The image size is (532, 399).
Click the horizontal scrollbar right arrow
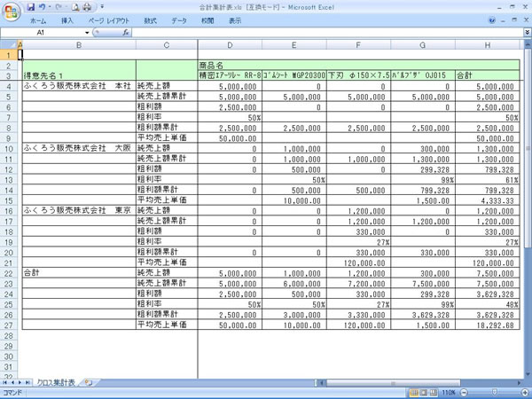click(519, 383)
